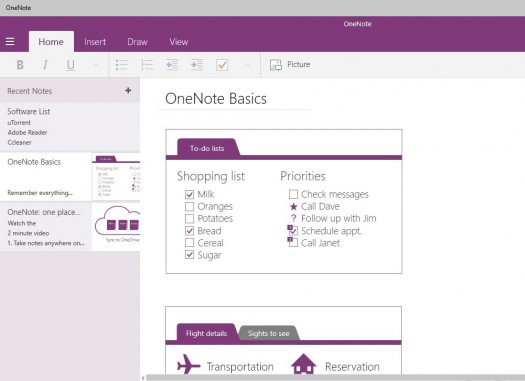525x381 pixels.
Task: Apply numbered list
Action: tap(147, 65)
